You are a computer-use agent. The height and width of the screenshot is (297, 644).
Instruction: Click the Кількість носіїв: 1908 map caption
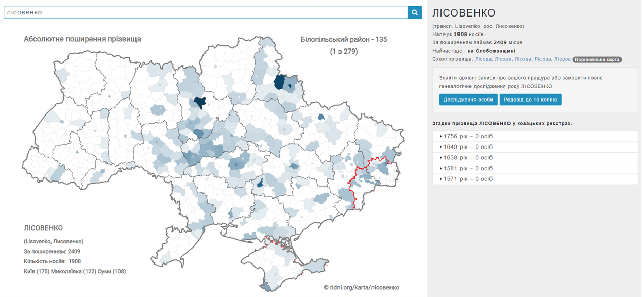coord(53,261)
